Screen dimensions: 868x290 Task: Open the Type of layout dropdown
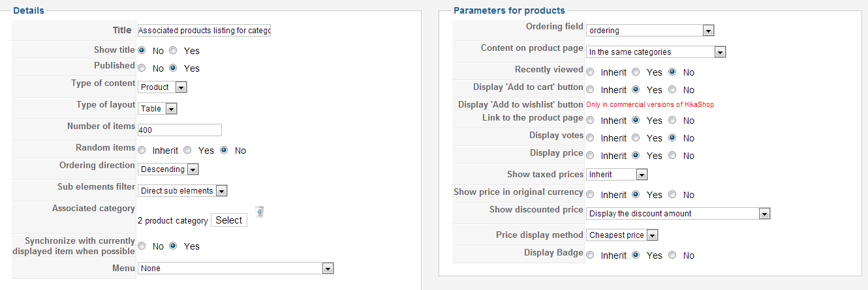(157, 109)
